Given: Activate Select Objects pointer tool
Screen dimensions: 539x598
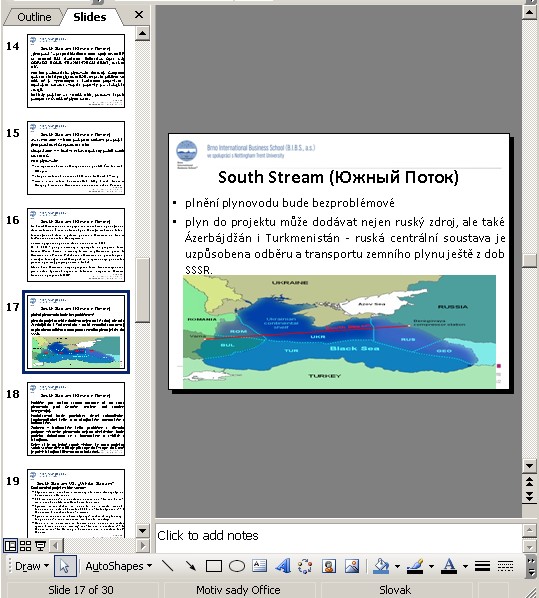Looking at the screenshot, I should tap(65, 566).
